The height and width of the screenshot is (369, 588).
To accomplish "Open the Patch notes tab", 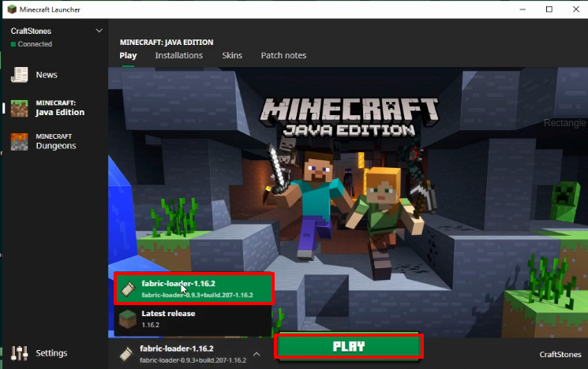I will click(283, 55).
